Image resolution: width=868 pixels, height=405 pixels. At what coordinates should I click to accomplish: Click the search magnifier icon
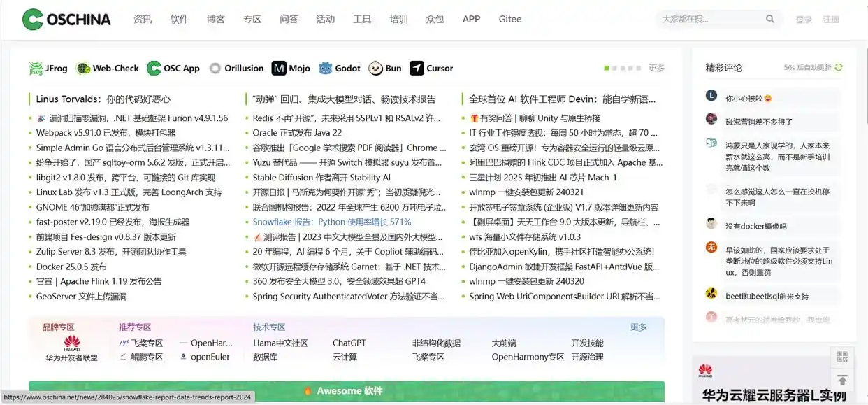click(x=770, y=20)
